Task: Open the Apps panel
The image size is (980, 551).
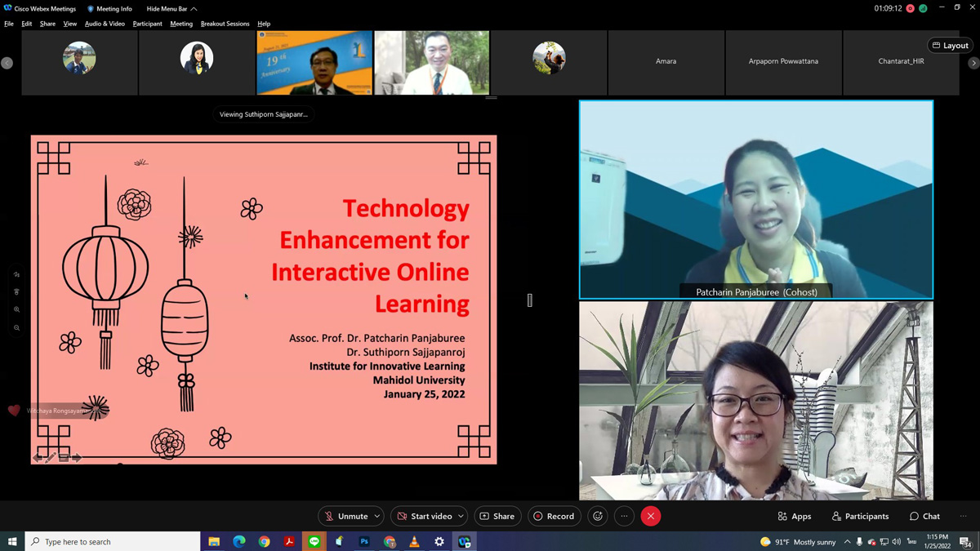Action: point(795,516)
